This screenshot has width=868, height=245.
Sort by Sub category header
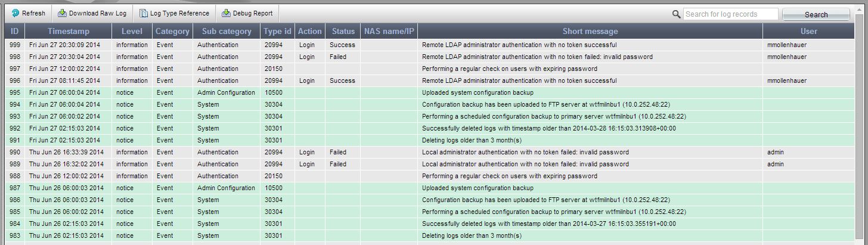click(227, 31)
